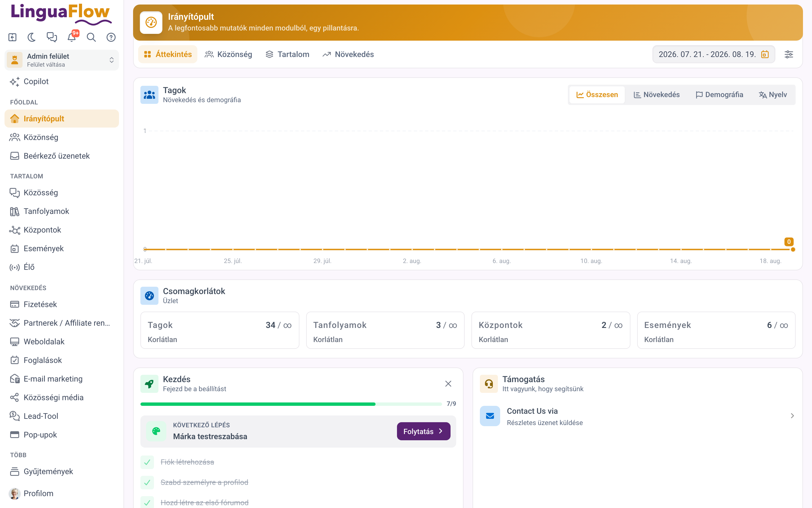The width and height of the screenshot is (812, 508).
Task: Open Beérkező üzenetek inbox
Action: coord(62,156)
